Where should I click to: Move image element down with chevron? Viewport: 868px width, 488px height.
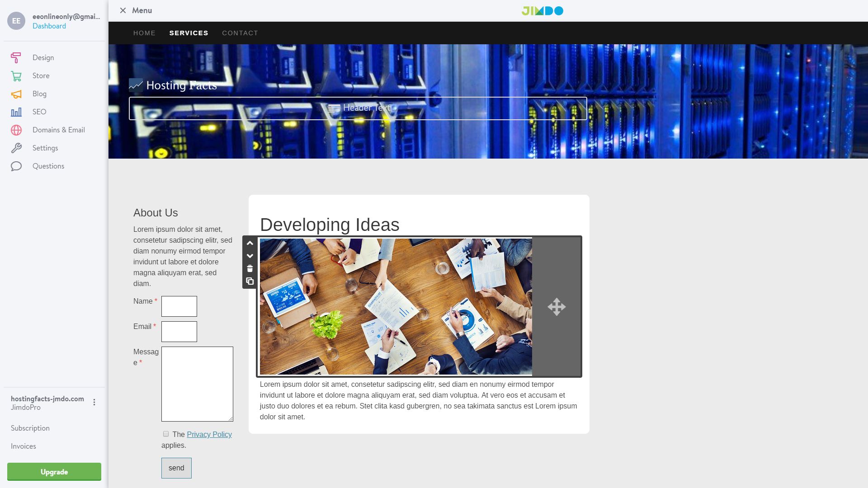point(250,256)
